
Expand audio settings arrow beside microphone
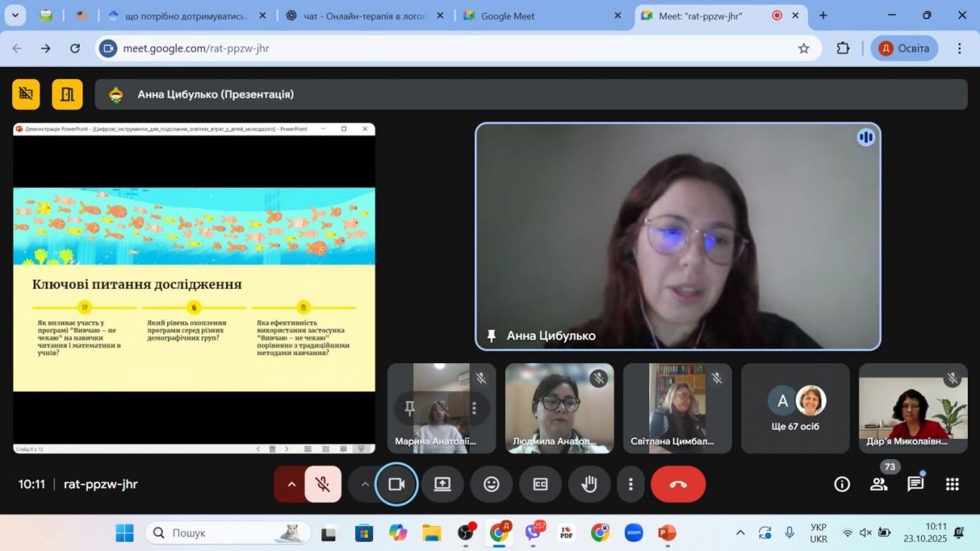tap(291, 484)
